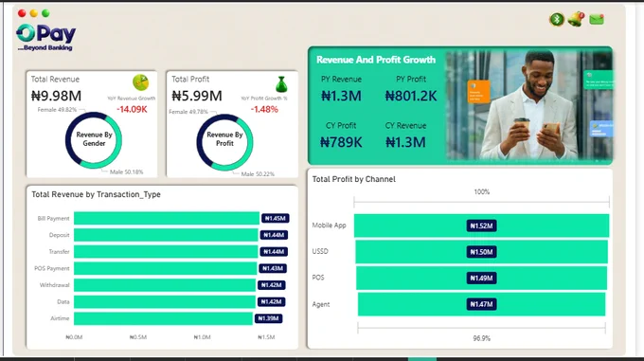Click the -1.48% profit growth value
644x361 pixels.
(264, 109)
